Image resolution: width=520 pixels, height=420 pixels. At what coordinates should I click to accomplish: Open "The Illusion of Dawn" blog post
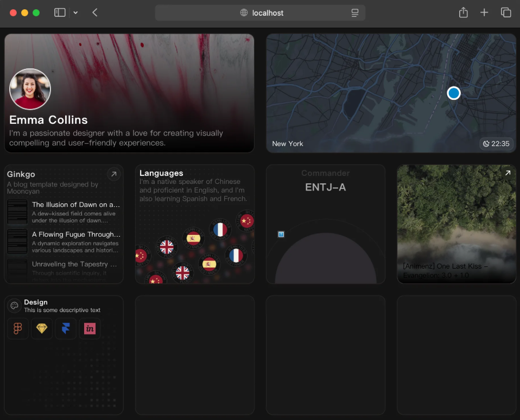click(x=75, y=205)
